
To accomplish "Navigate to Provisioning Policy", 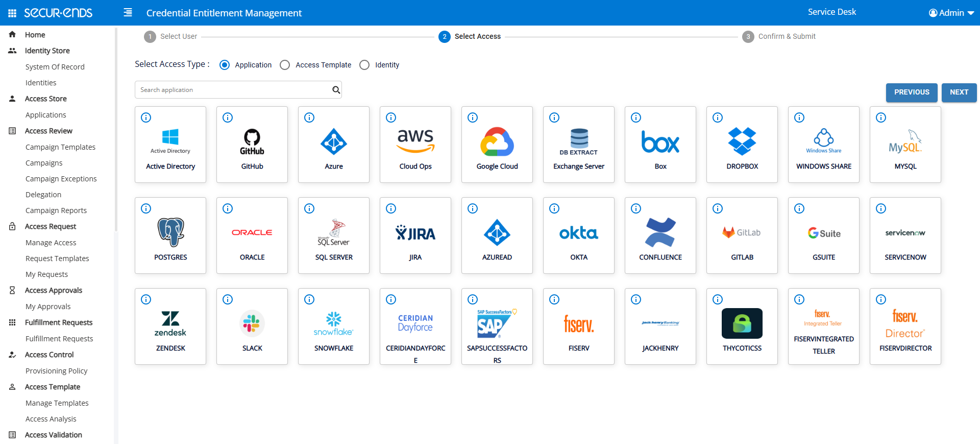I will 56,371.
